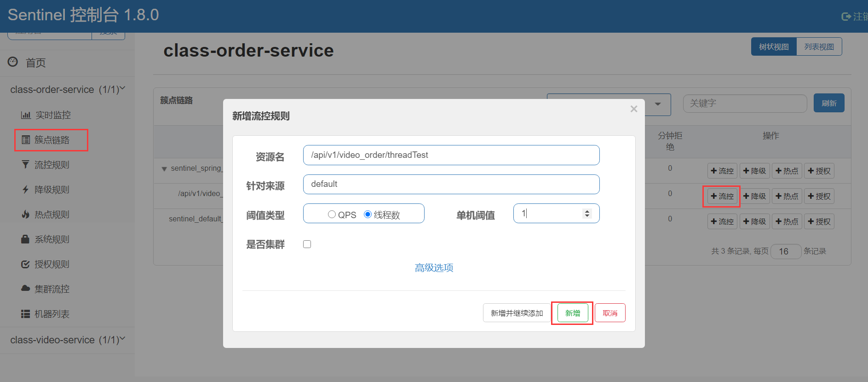
Task: Expand the class-order-service app menu chevron
Action: click(122, 88)
